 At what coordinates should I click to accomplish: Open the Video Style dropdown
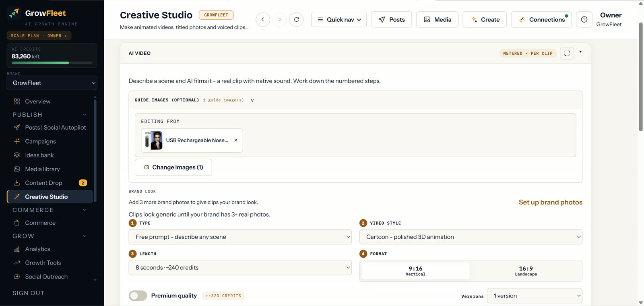point(471,237)
